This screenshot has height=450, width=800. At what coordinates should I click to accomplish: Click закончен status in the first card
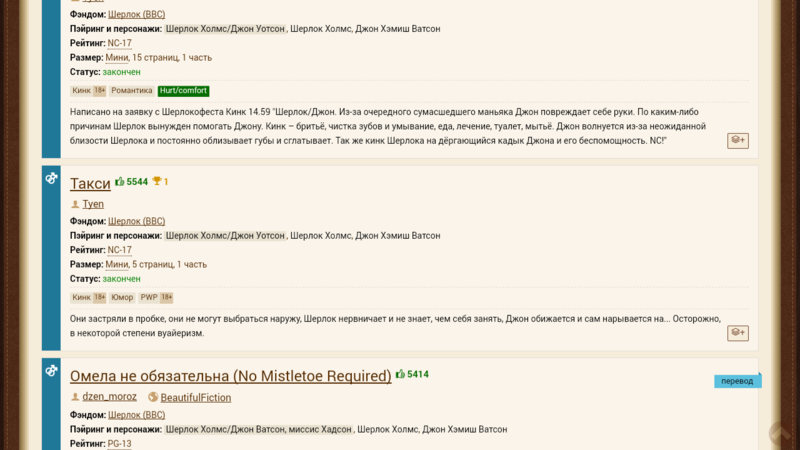point(121,72)
